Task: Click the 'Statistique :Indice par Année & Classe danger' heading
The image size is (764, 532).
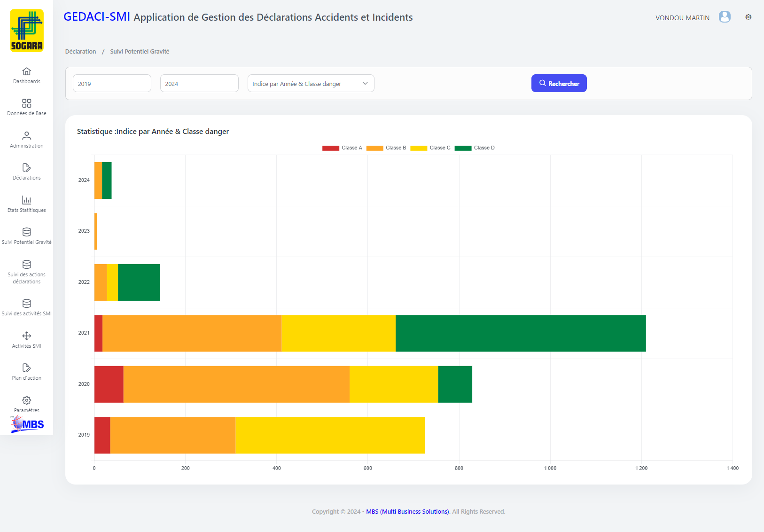Action: click(x=153, y=132)
